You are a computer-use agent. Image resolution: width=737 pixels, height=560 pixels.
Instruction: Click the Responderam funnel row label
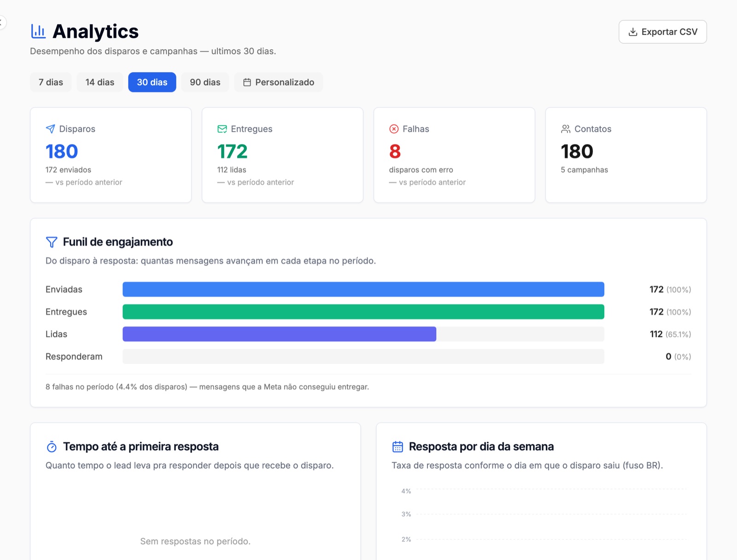74,356
